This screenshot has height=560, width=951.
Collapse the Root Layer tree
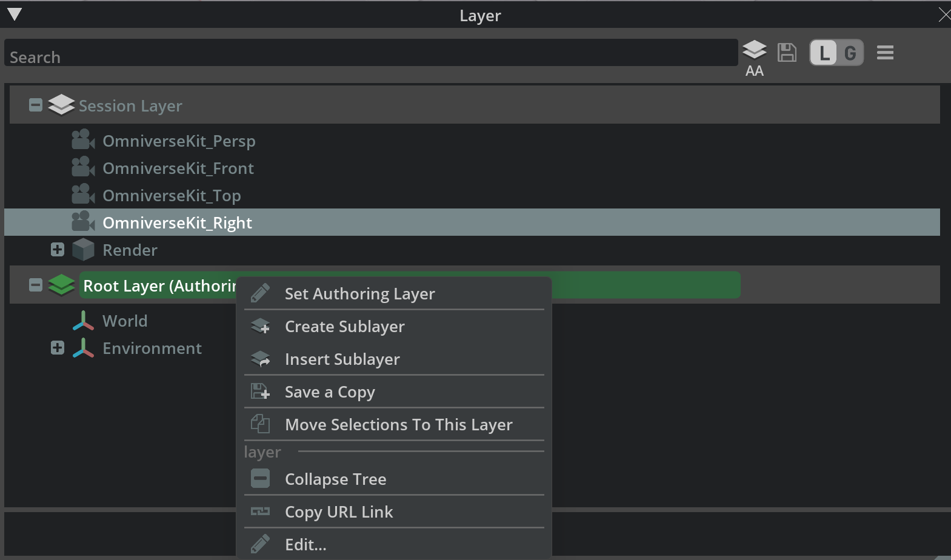(36, 285)
